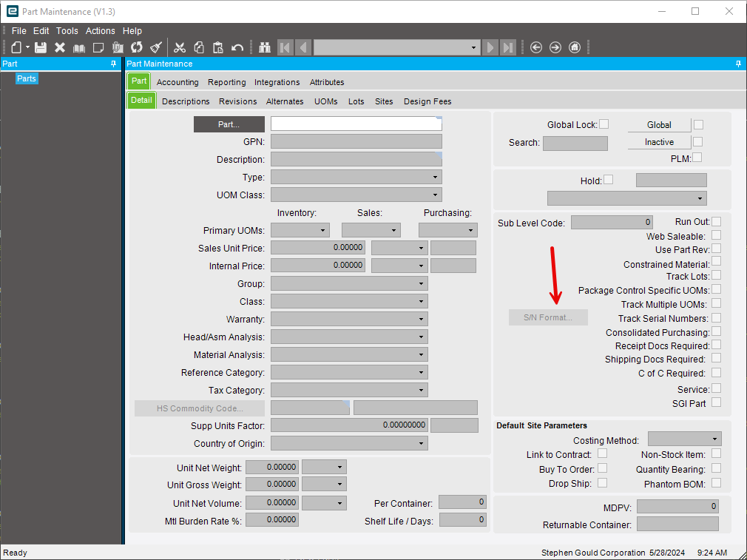Screen dimensions: 747x560
Task: Pin the Part tree panel
Action: (113, 64)
